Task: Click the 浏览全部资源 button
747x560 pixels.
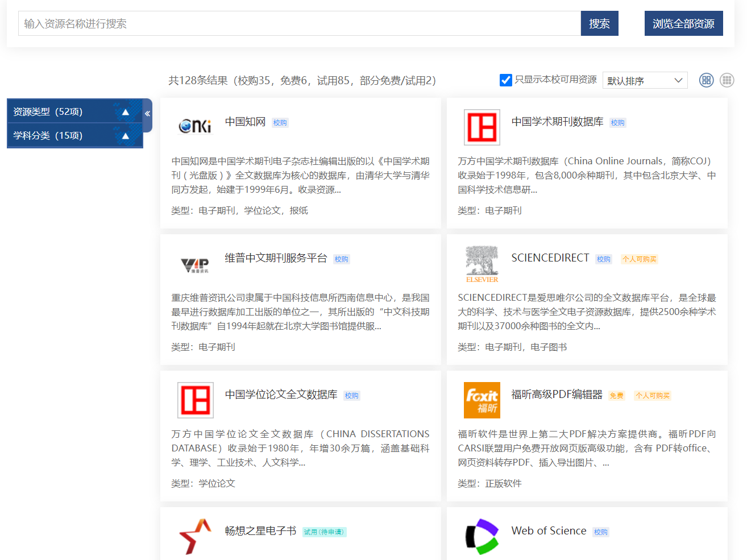Action: [x=683, y=24]
